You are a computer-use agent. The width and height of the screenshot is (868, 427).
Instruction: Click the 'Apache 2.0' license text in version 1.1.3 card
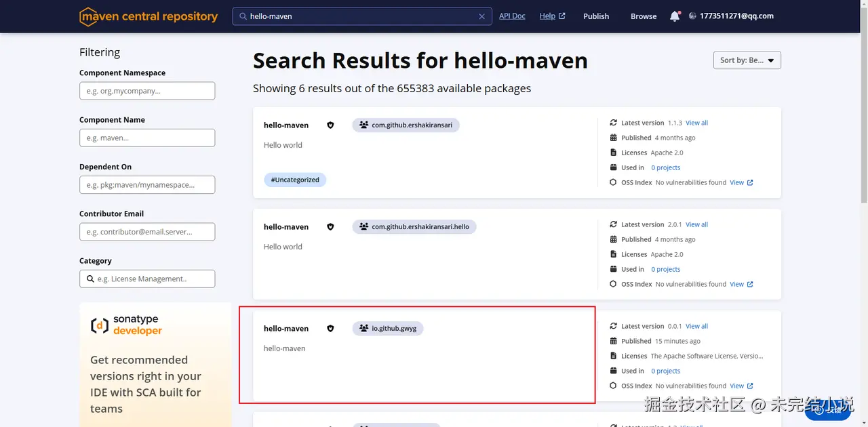667,152
